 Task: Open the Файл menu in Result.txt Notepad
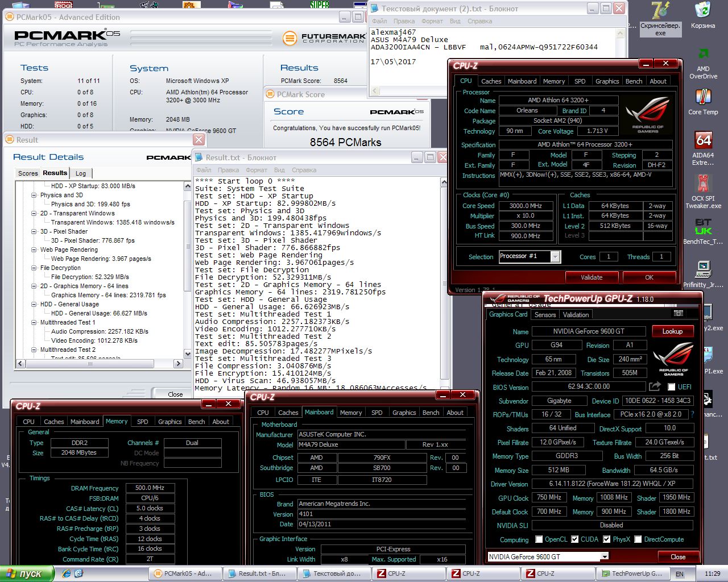coord(204,170)
